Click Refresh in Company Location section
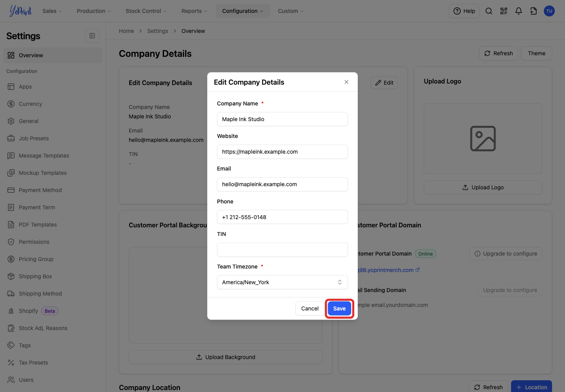Screen dimensions: 565x392 tap(488, 387)
